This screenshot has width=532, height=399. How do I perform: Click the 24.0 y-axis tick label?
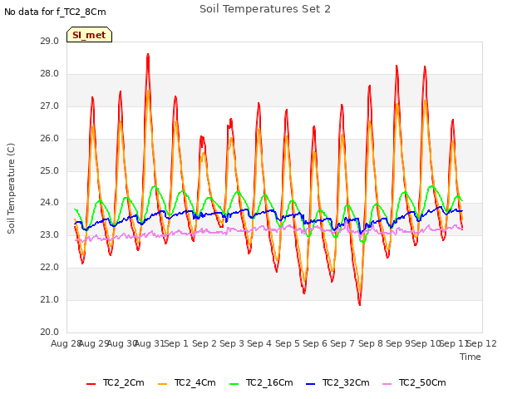(x=50, y=203)
